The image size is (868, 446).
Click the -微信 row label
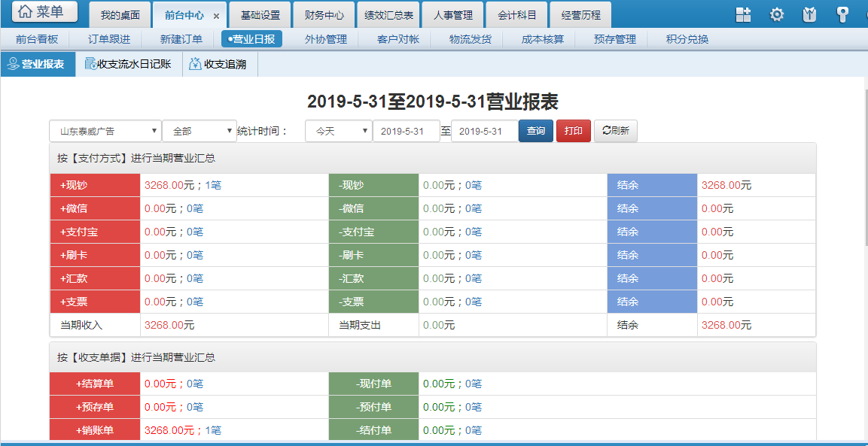coord(373,208)
